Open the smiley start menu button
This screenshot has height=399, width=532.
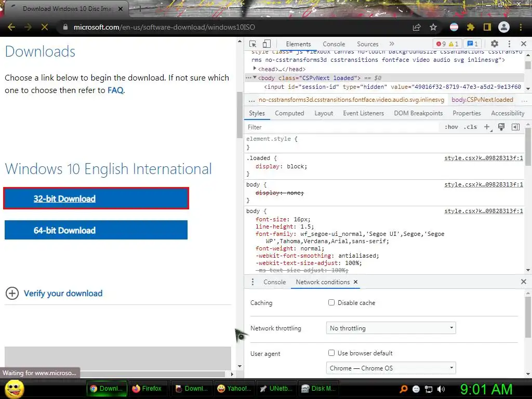(14, 389)
